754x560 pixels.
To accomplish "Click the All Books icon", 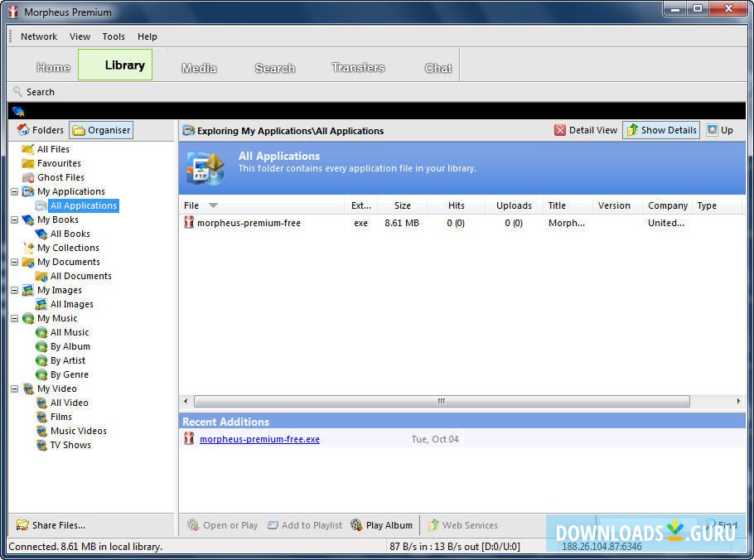I will 41,234.
